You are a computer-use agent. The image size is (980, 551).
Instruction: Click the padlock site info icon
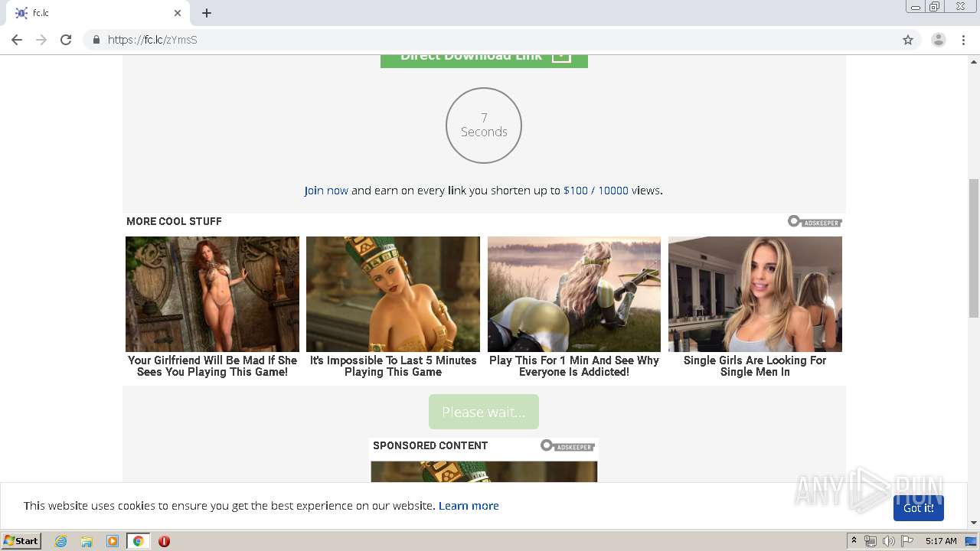click(x=96, y=40)
